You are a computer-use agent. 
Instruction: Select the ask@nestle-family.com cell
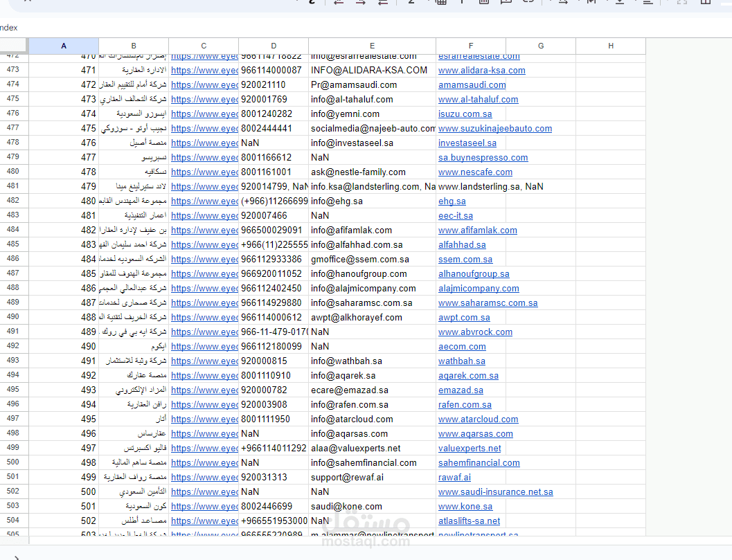pyautogui.click(x=372, y=172)
